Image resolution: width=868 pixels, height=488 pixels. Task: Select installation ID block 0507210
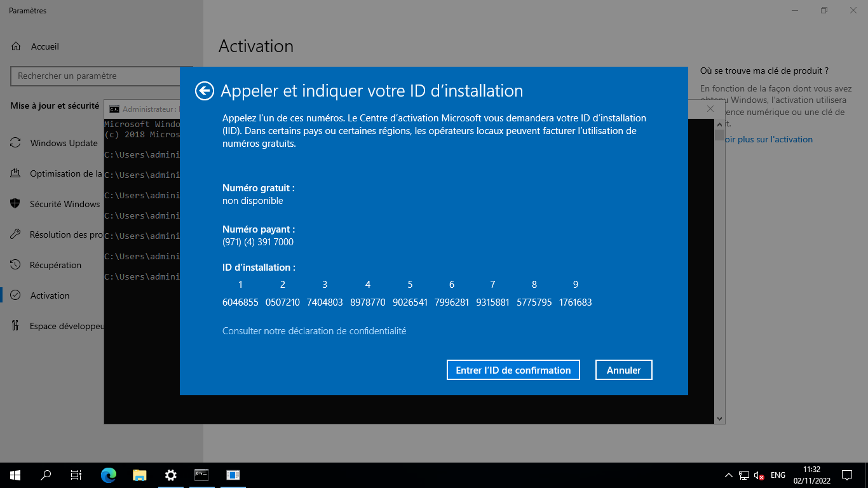point(283,302)
